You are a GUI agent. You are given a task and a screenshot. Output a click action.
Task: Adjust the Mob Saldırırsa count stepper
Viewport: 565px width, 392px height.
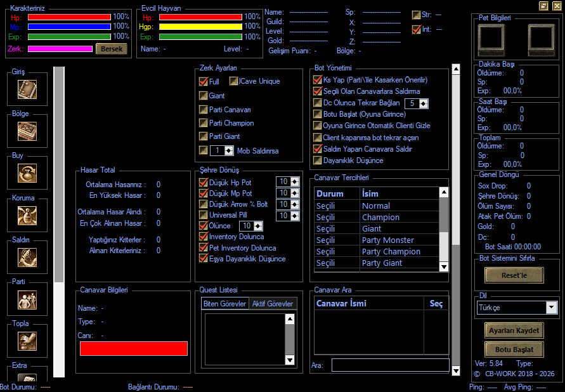tap(229, 150)
